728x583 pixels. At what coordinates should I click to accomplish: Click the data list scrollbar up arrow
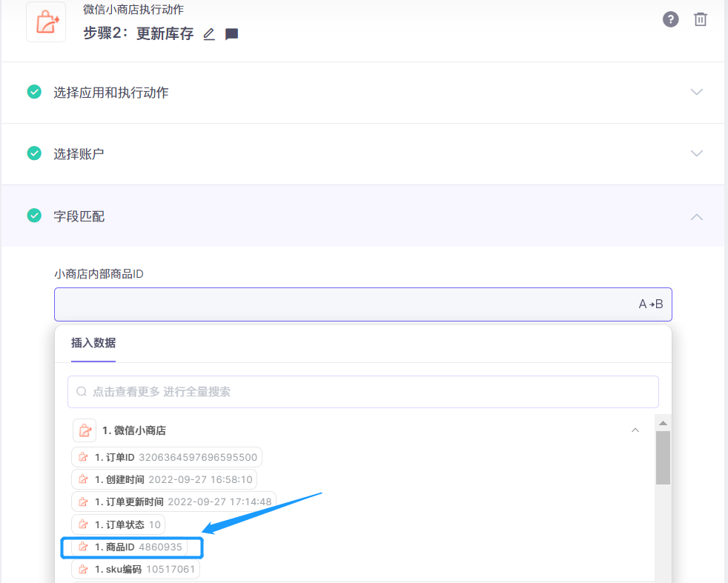click(x=663, y=423)
